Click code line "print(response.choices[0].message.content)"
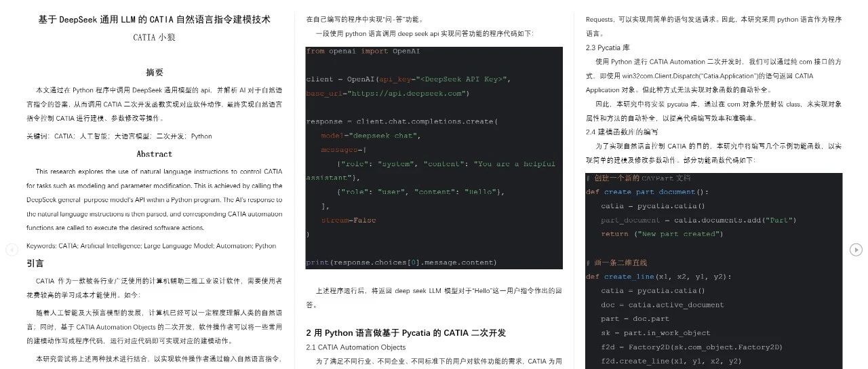This screenshot has height=369, width=868. (x=401, y=263)
